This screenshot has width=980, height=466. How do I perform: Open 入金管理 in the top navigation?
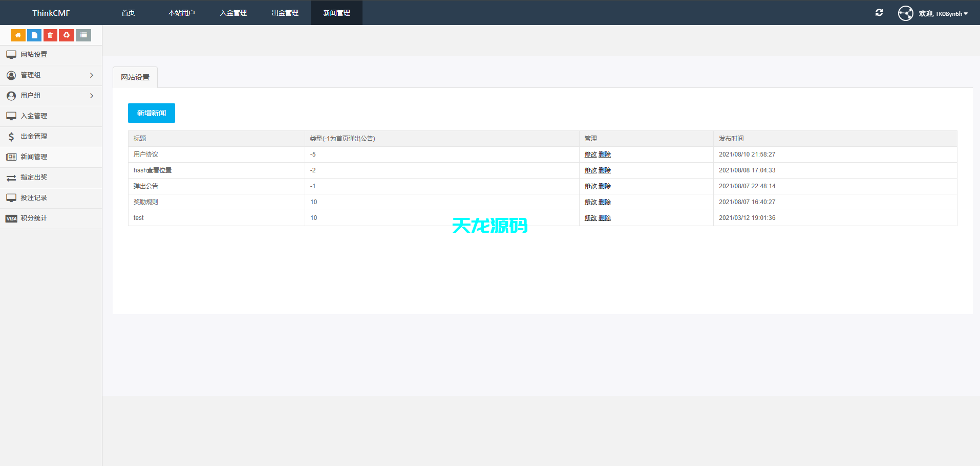pos(233,13)
